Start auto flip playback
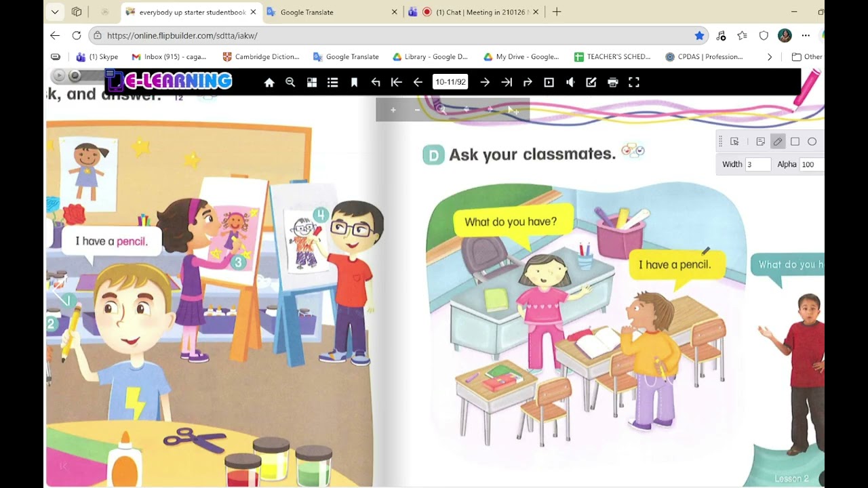Screen dimensions: 868x488 tap(549, 82)
